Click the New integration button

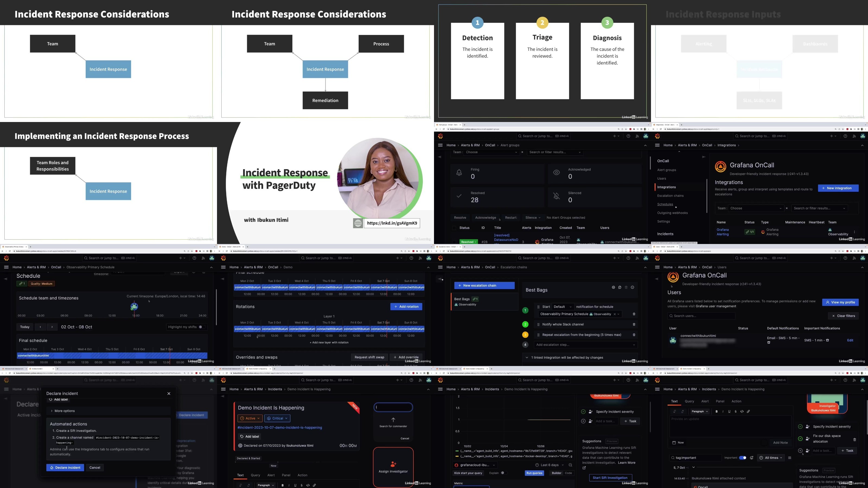pyautogui.click(x=838, y=188)
